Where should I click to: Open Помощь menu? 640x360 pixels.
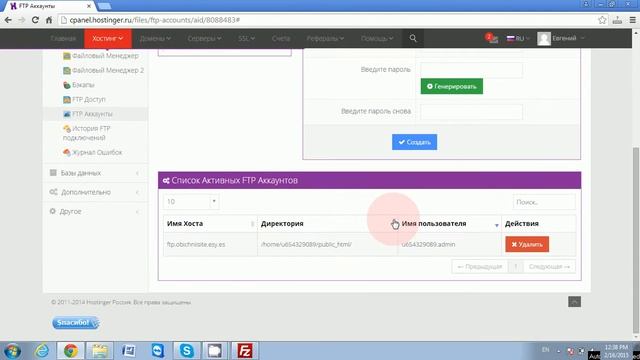(377, 38)
